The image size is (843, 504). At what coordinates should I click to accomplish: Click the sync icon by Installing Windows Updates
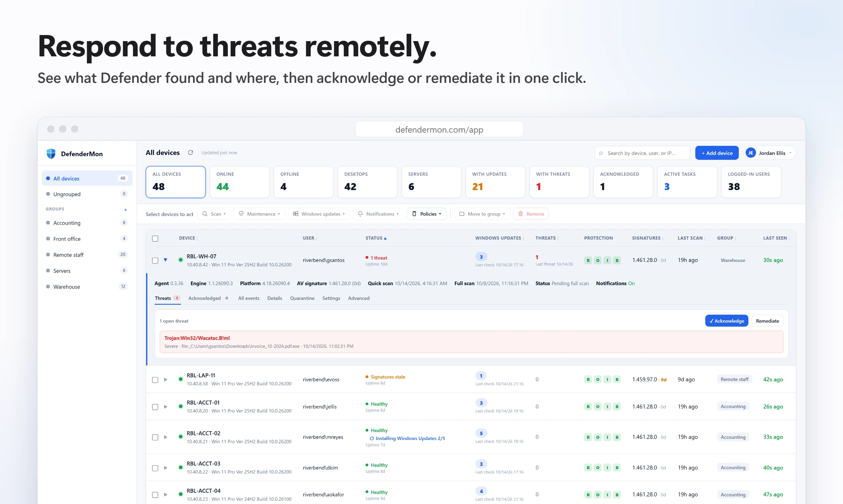(x=371, y=438)
